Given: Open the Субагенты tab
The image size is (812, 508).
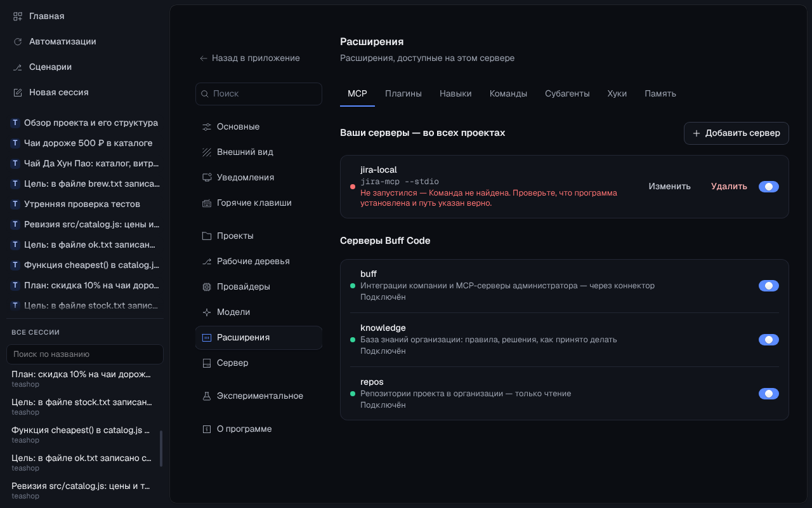Looking at the screenshot, I should (x=567, y=93).
